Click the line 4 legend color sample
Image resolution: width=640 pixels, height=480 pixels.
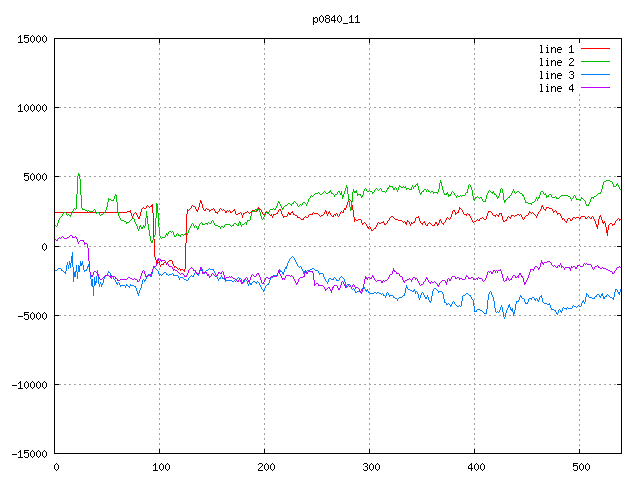pyautogui.click(x=596, y=88)
